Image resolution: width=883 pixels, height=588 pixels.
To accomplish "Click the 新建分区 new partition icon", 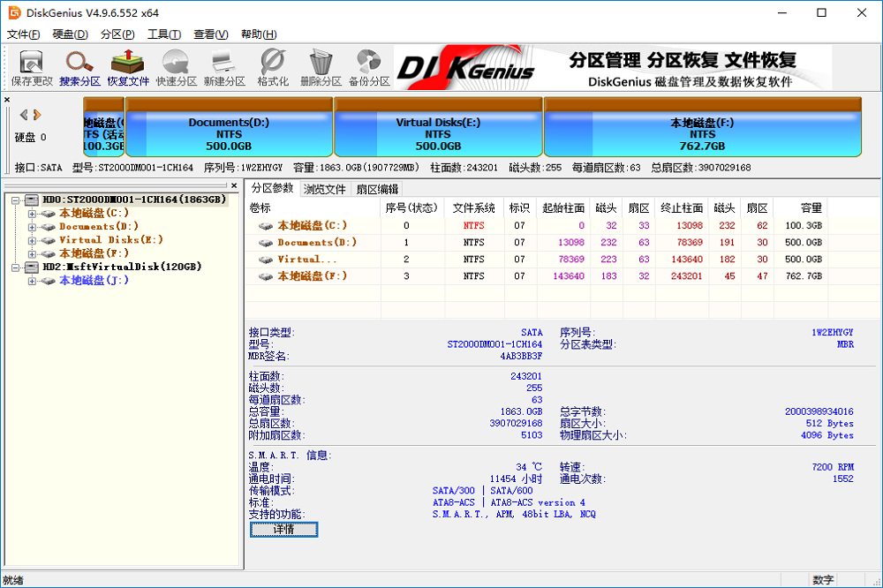I will [x=224, y=68].
